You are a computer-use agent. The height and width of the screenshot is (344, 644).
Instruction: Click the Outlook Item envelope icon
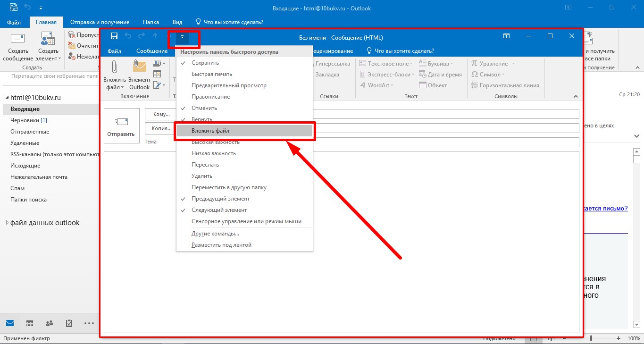click(x=139, y=67)
